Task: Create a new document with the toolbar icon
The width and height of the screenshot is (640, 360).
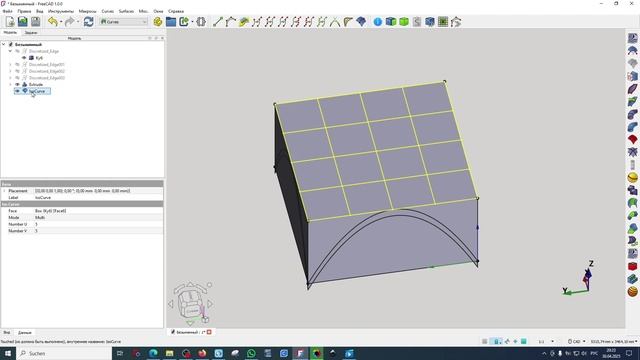Action: point(10,22)
